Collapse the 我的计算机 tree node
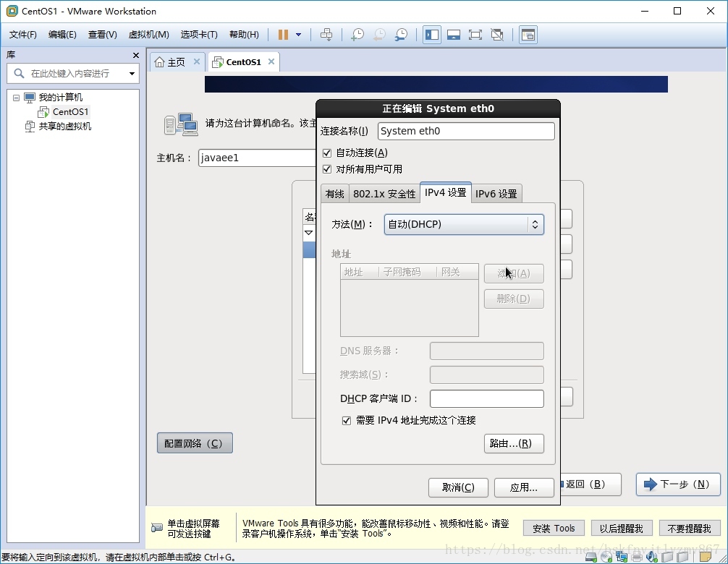The image size is (728, 564). pyautogui.click(x=16, y=98)
